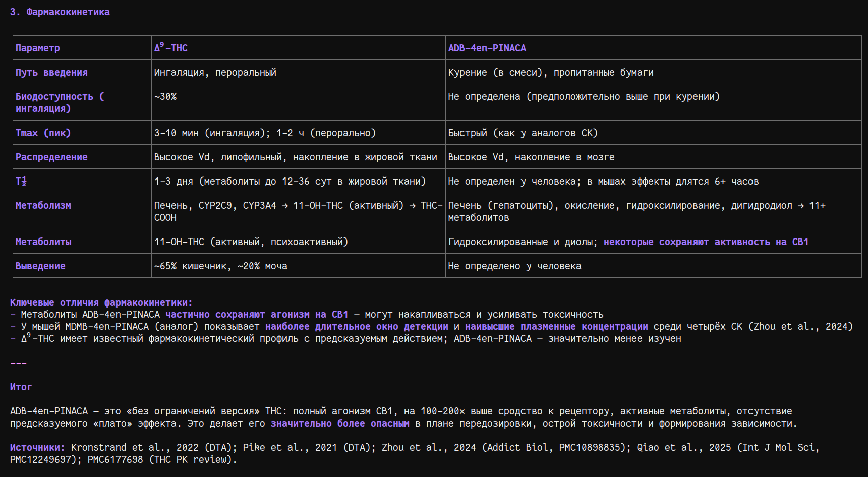Click the 'Итог' summary heading
The image size is (868, 477).
21,387
